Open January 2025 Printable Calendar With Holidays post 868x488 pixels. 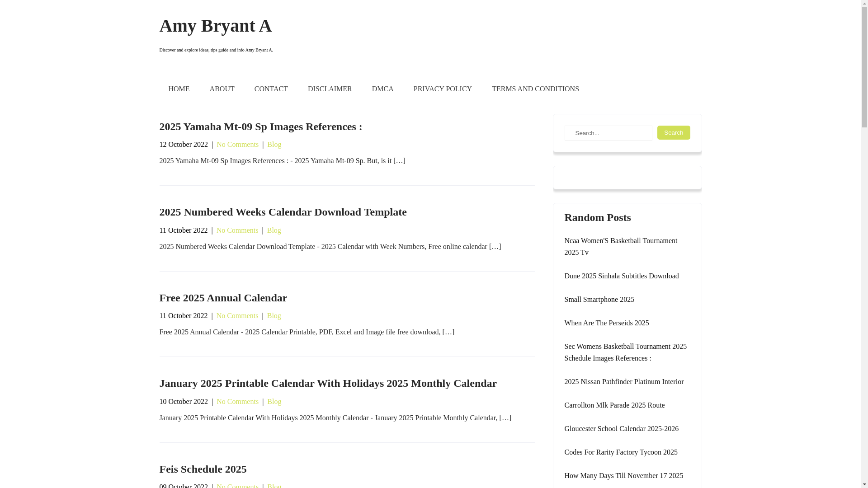click(328, 383)
